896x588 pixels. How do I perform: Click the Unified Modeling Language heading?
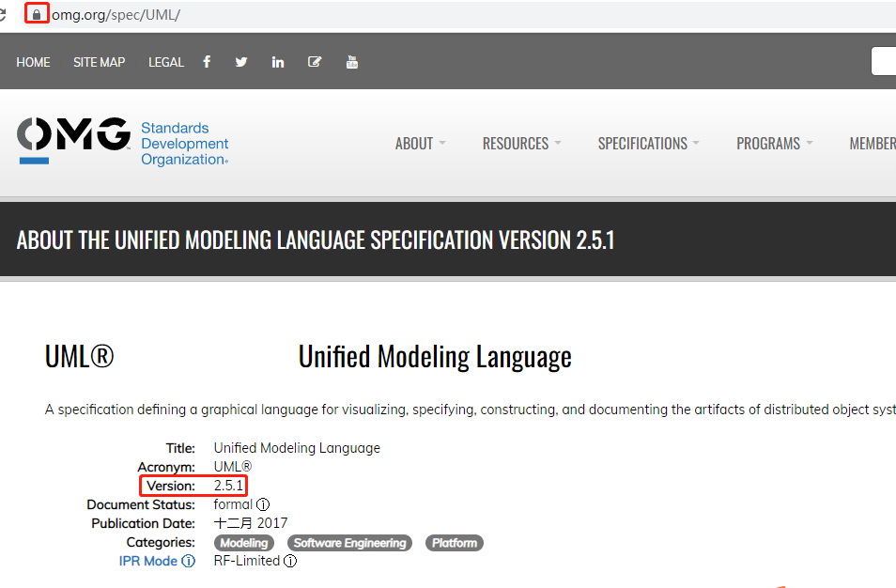click(435, 357)
